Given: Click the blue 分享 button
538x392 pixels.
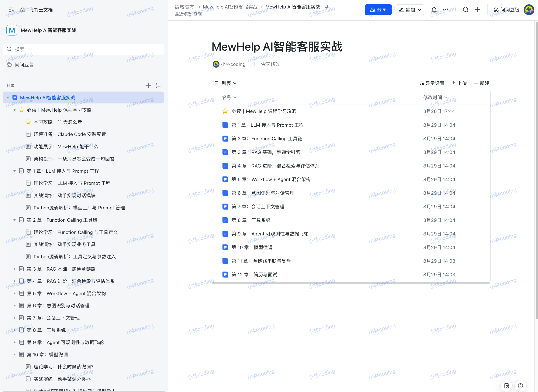Looking at the screenshot, I should tap(378, 10).
